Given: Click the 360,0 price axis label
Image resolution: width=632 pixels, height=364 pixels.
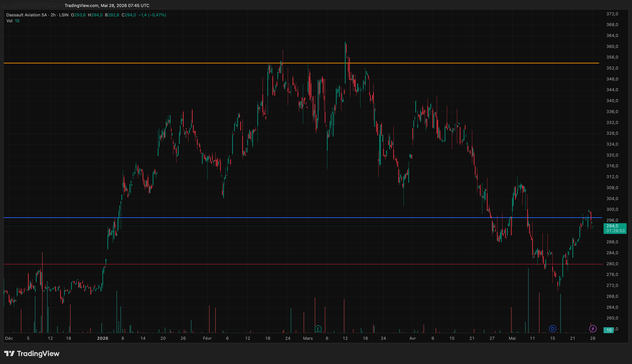Looking at the screenshot, I should coord(612,47).
